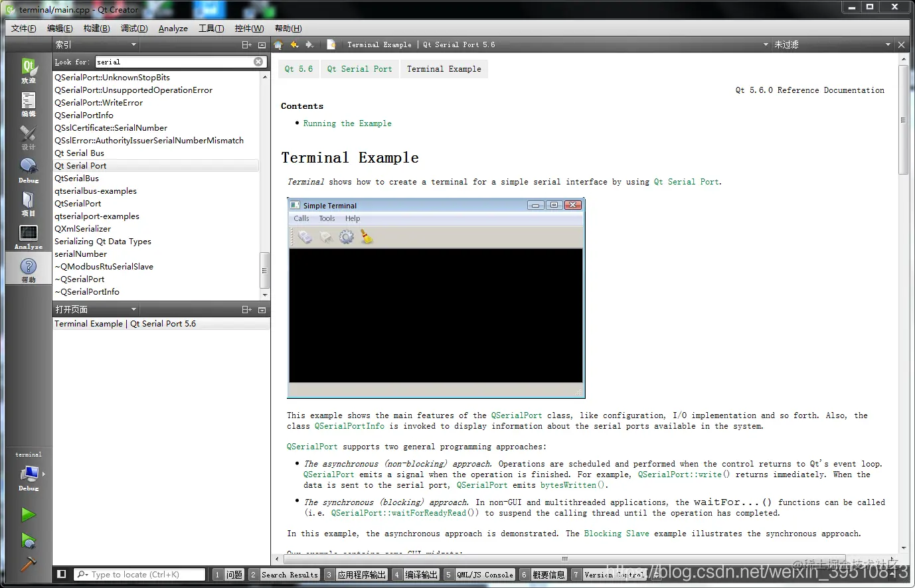The width and height of the screenshot is (915, 588).
Task: Open Debug (调试) menu
Action: point(134,29)
